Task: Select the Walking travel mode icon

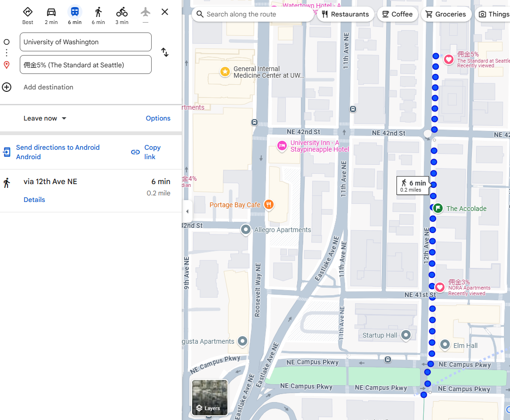Action: pyautogui.click(x=98, y=12)
